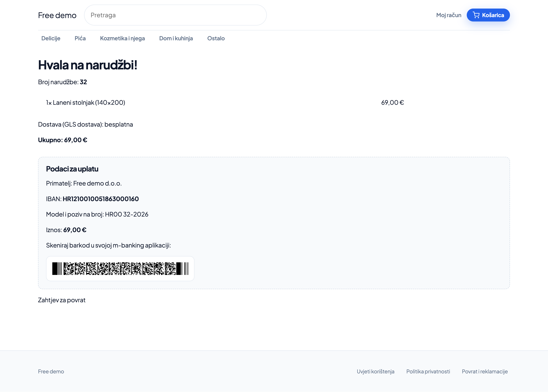Open the Dom i kuhinja category
The height and width of the screenshot is (392, 548).
tap(176, 38)
